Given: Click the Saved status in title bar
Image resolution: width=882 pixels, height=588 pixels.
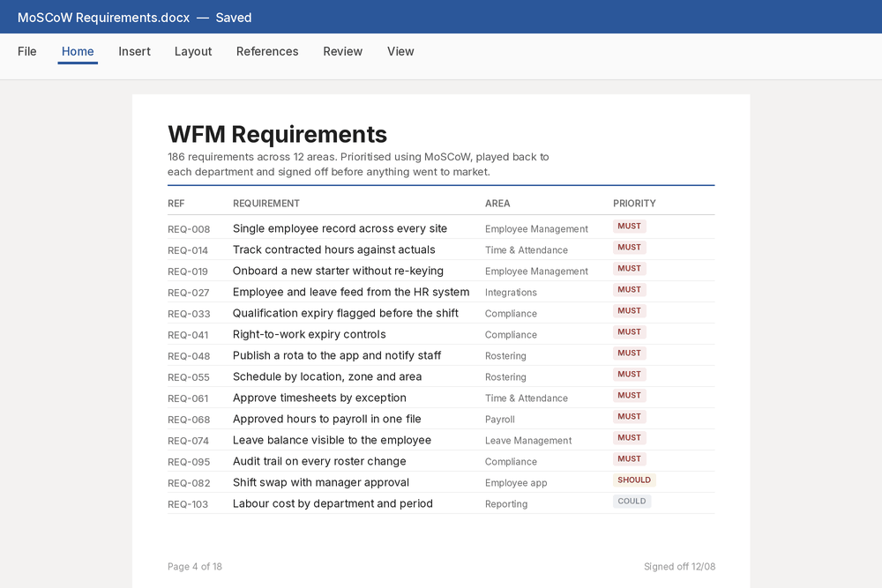Looking at the screenshot, I should click(x=234, y=18).
